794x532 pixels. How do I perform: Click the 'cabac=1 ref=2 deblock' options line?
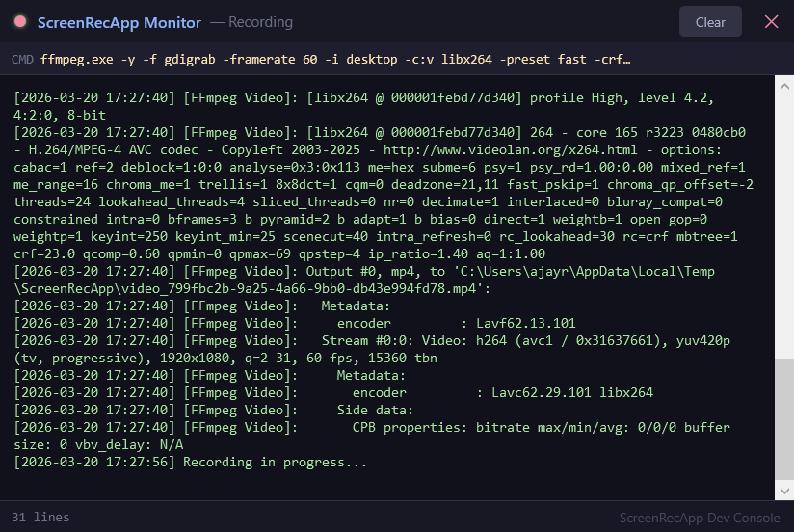(x=380, y=167)
